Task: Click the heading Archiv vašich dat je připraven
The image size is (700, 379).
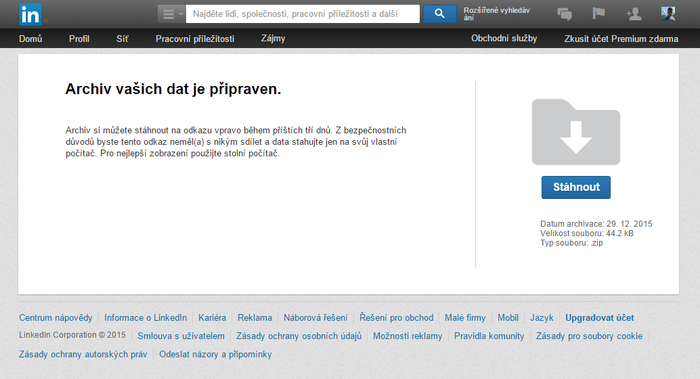Action: pyautogui.click(x=173, y=89)
